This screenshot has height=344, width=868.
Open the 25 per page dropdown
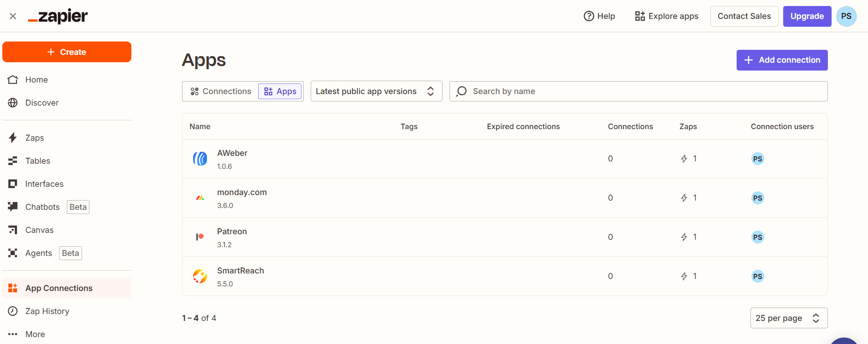789,318
